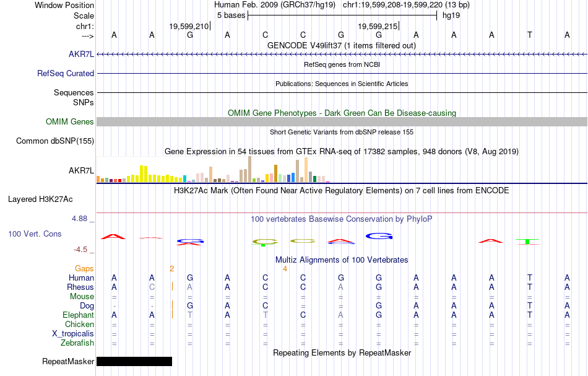The width and height of the screenshot is (588, 376).
Task: Select the Common dbSNP(155) track label
Action: (54, 141)
